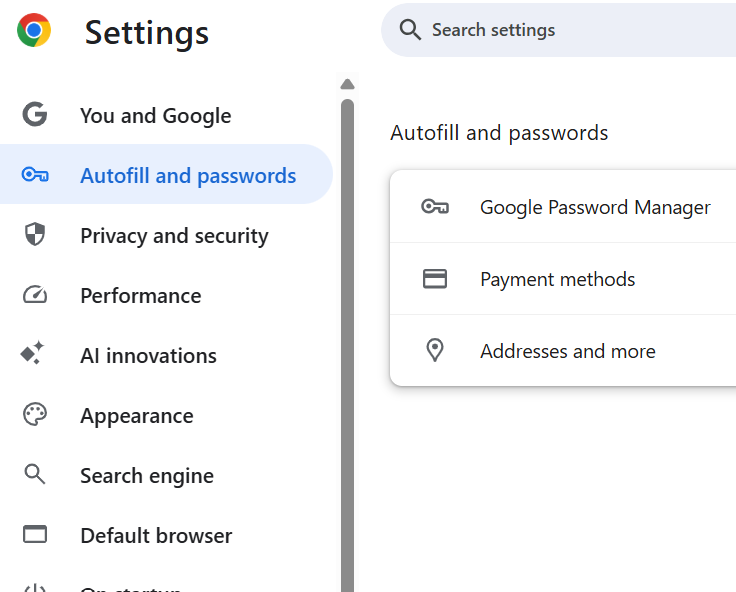Viewport: 736px width, 592px height.
Task: Open AI innovations settings page
Action: 148,356
